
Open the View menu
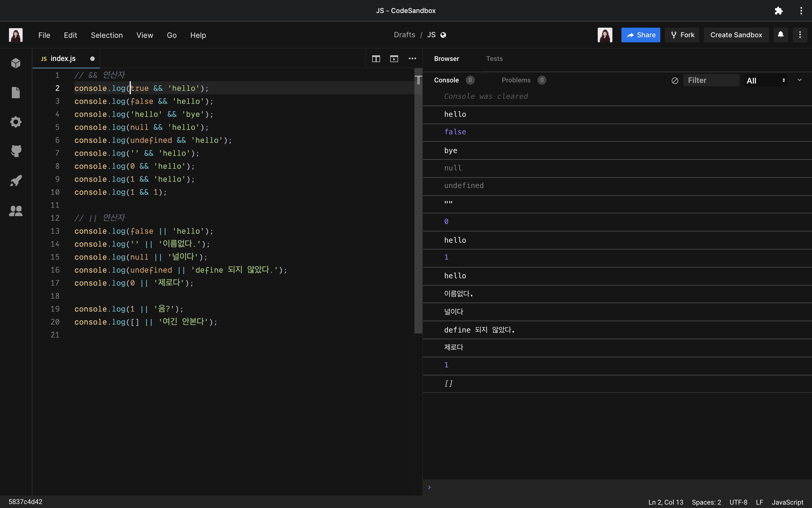[145, 35]
